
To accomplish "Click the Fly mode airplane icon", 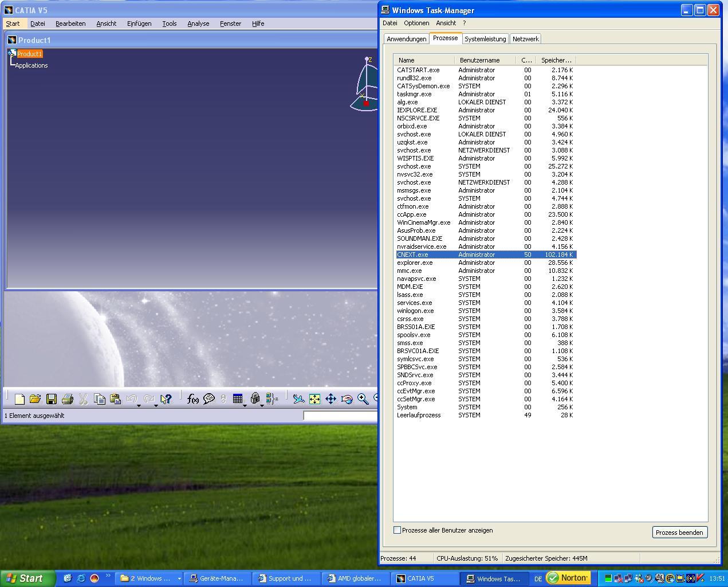I will pos(298,399).
